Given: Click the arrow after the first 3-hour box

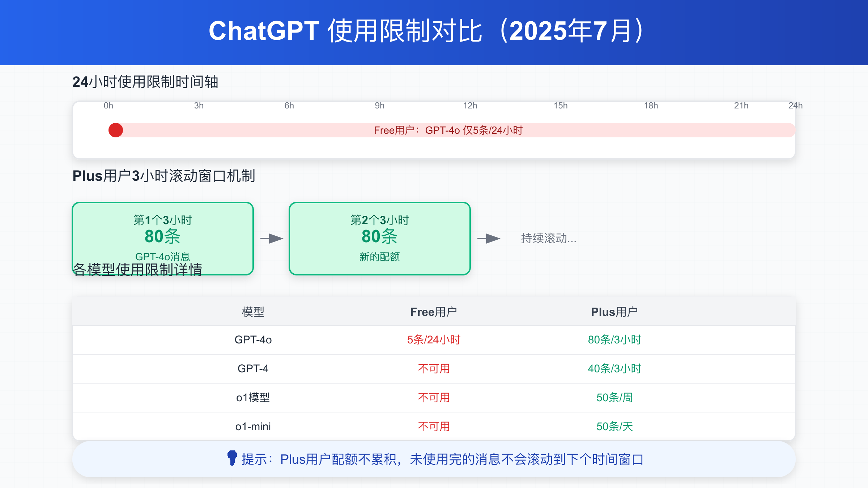Looking at the screenshot, I should [x=272, y=239].
